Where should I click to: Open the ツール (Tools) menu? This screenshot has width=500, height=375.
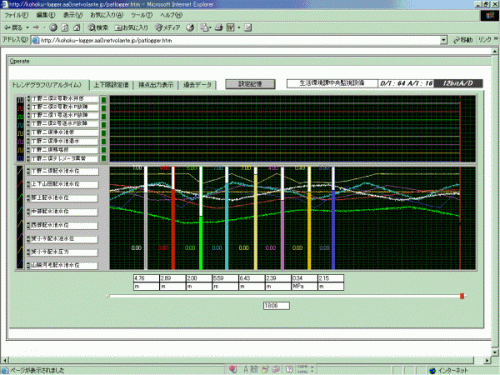coord(142,15)
